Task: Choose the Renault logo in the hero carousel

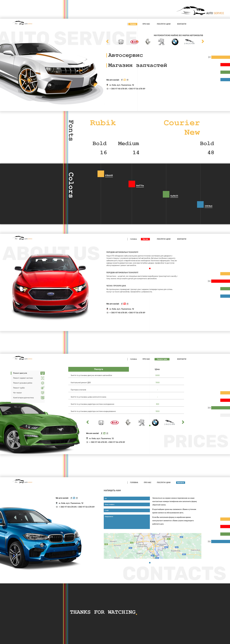Action: pos(148,41)
